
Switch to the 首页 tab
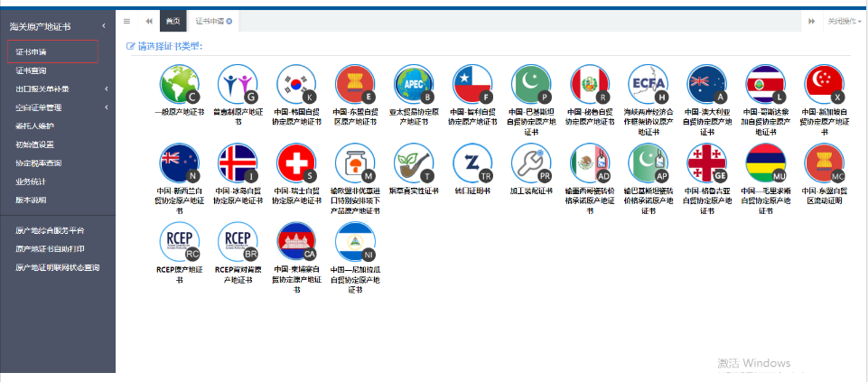click(x=173, y=21)
